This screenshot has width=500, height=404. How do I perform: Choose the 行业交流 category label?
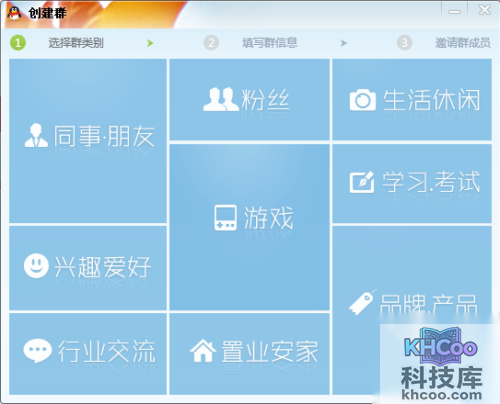coord(107,351)
